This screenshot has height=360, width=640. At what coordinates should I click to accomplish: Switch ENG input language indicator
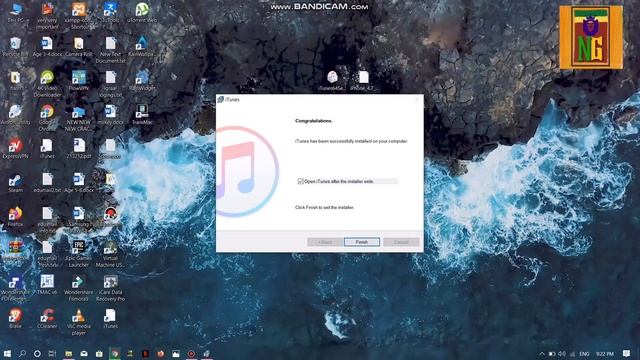pos(584,353)
